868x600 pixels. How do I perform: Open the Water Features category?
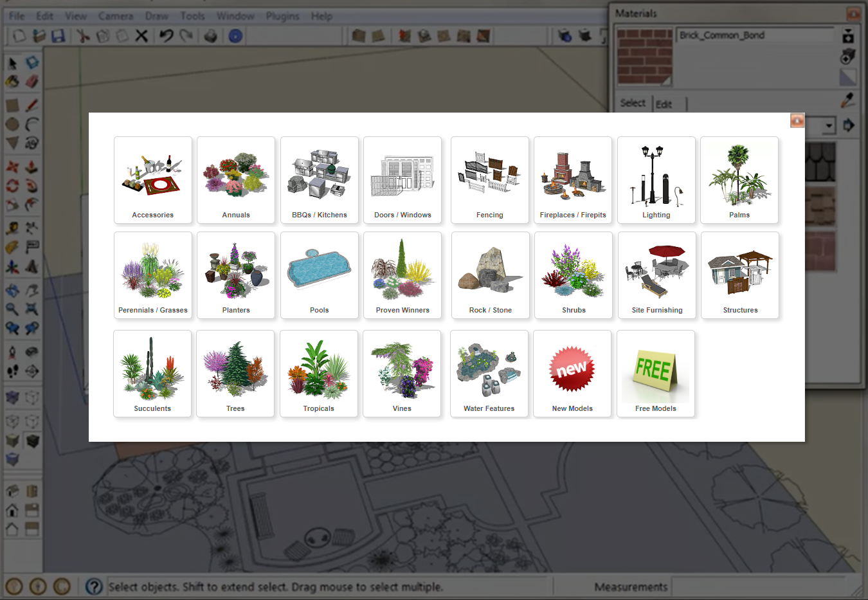489,374
